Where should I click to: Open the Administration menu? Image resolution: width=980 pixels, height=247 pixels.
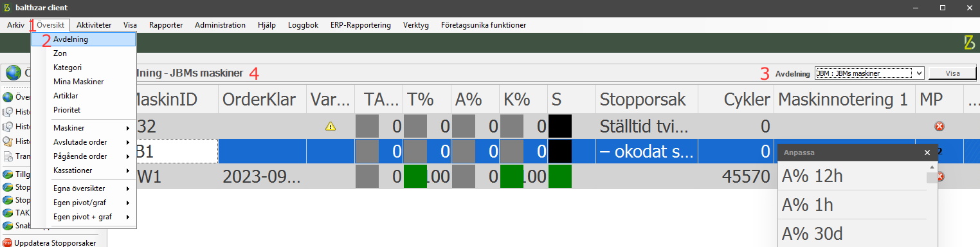(220, 25)
